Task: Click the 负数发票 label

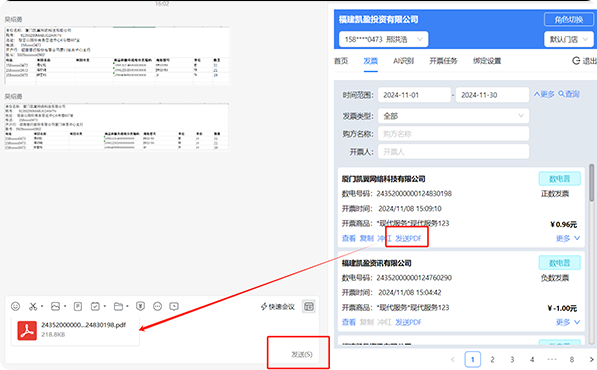Action: pyautogui.click(x=555, y=278)
